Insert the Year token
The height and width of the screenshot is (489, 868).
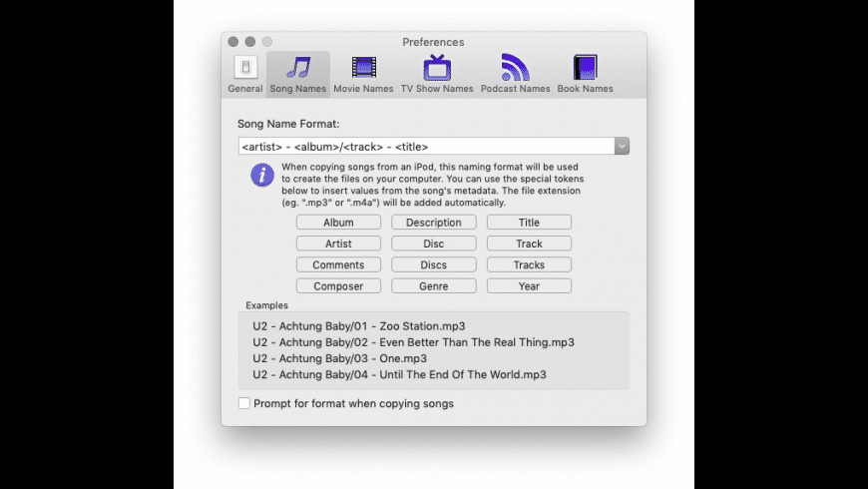[529, 286]
